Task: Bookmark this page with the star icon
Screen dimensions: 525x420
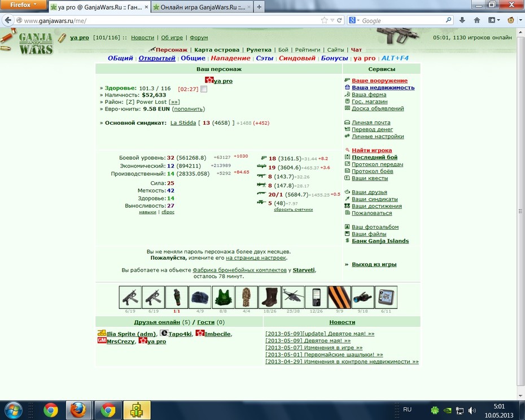Action: coord(324,20)
